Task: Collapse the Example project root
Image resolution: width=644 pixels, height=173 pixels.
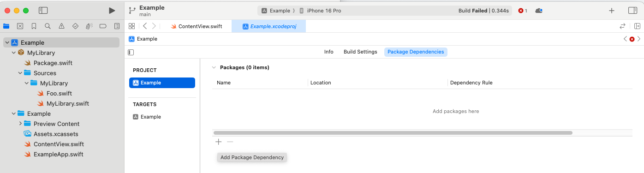Action: point(7,42)
